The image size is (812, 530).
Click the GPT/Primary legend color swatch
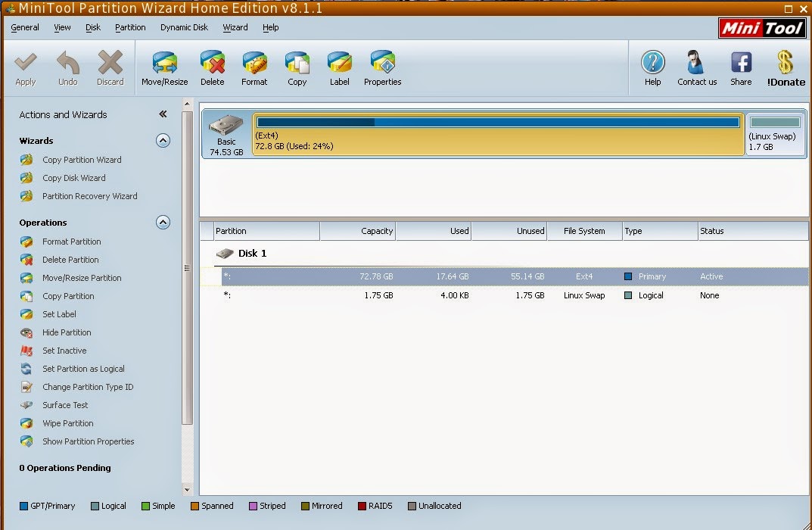click(x=23, y=507)
